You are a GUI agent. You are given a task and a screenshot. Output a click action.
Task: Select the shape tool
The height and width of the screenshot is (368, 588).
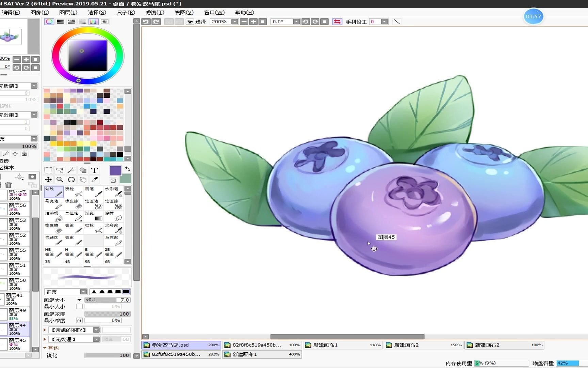click(83, 170)
